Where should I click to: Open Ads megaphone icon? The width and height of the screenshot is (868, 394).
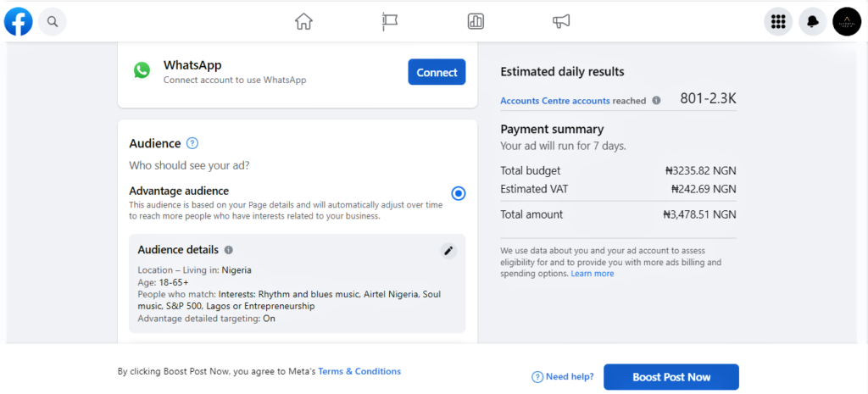tap(561, 21)
